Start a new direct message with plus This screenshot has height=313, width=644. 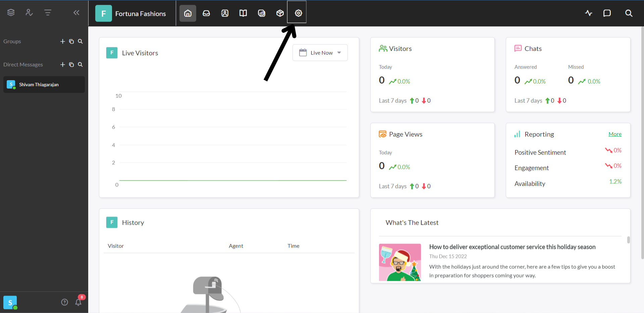[x=62, y=64]
